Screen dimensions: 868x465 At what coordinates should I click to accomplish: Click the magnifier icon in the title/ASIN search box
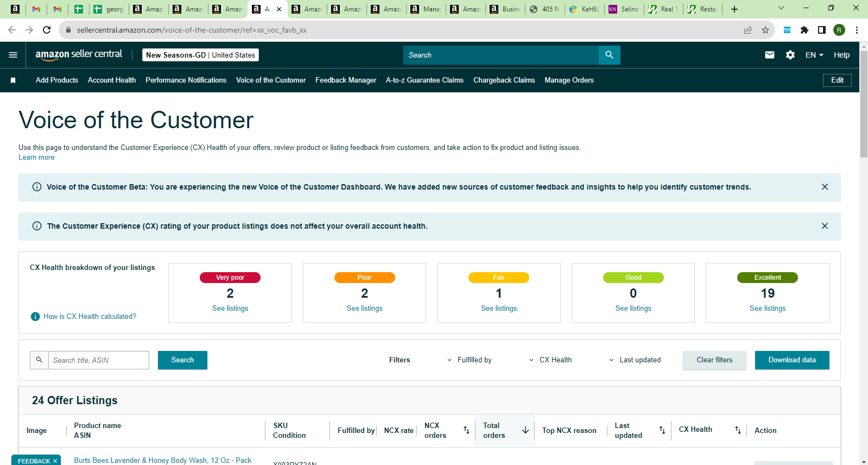[x=39, y=360]
